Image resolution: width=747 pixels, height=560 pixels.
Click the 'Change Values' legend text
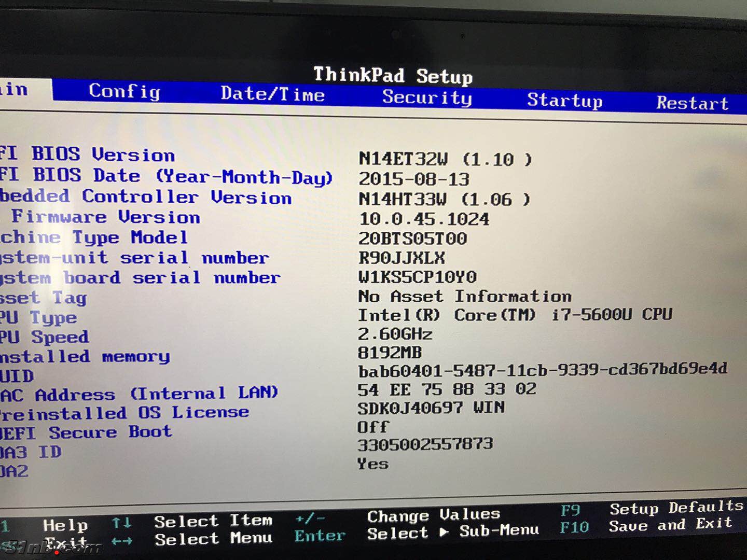tap(434, 515)
